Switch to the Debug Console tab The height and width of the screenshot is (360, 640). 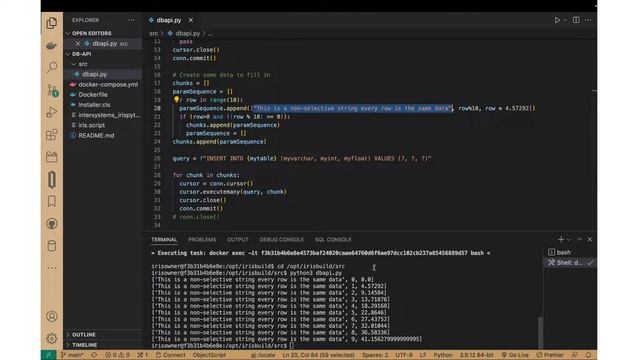click(282, 240)
